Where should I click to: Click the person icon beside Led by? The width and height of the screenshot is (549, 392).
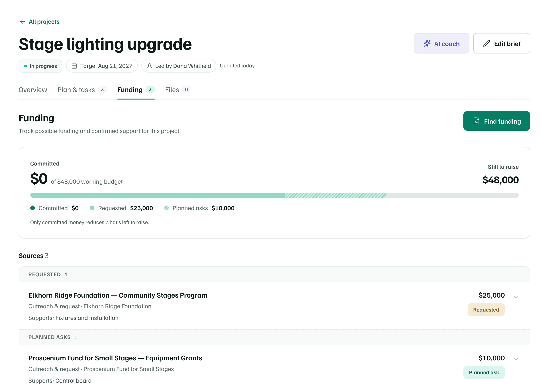coord(150,66)
